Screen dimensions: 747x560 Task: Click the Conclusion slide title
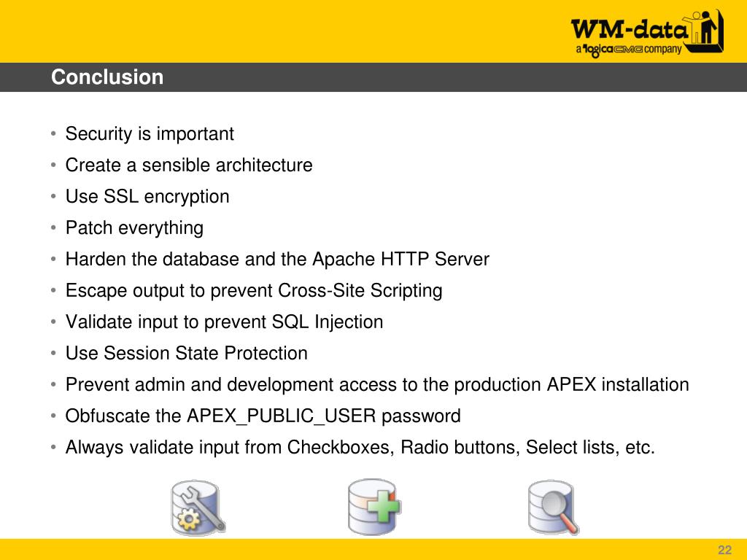(107, 77)
